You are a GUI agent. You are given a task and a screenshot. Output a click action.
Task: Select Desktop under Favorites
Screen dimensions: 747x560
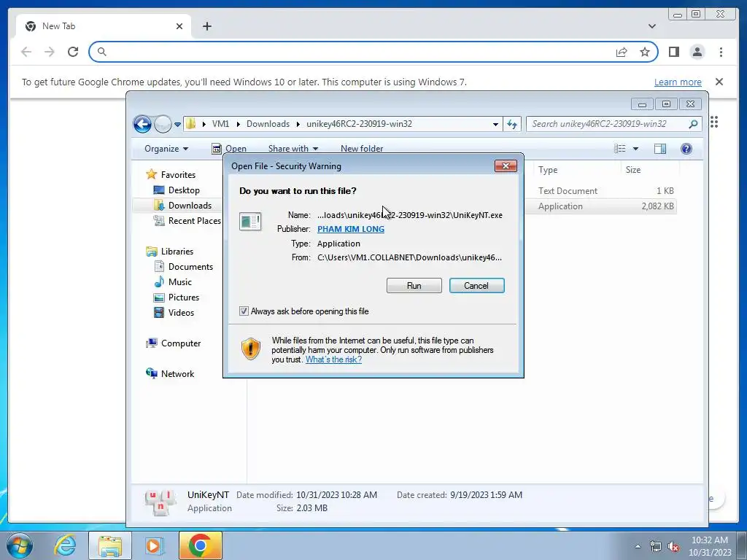point(177,190)
